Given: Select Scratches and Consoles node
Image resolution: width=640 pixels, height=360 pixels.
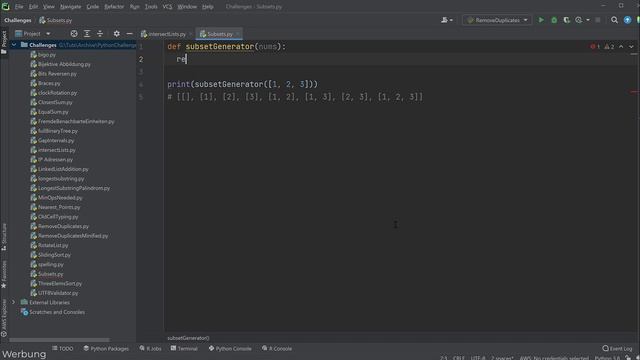Looking at the screenshot, I should tap(57, 312).
